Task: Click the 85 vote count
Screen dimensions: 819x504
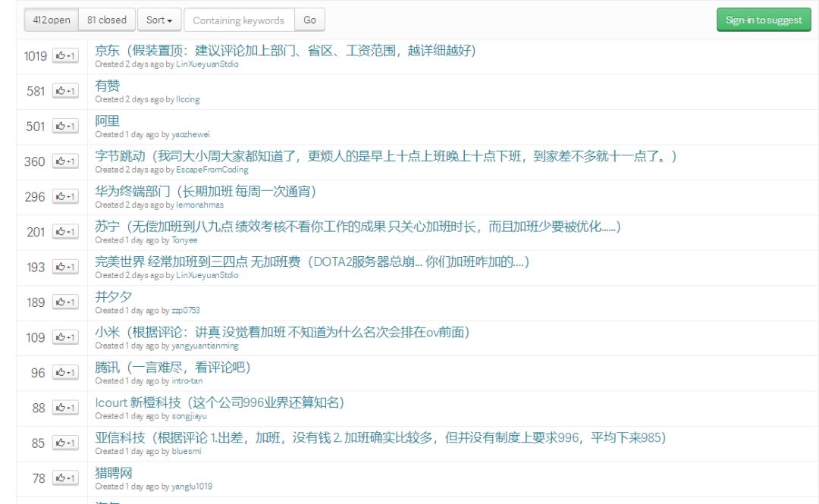Action: coord(38,443)
